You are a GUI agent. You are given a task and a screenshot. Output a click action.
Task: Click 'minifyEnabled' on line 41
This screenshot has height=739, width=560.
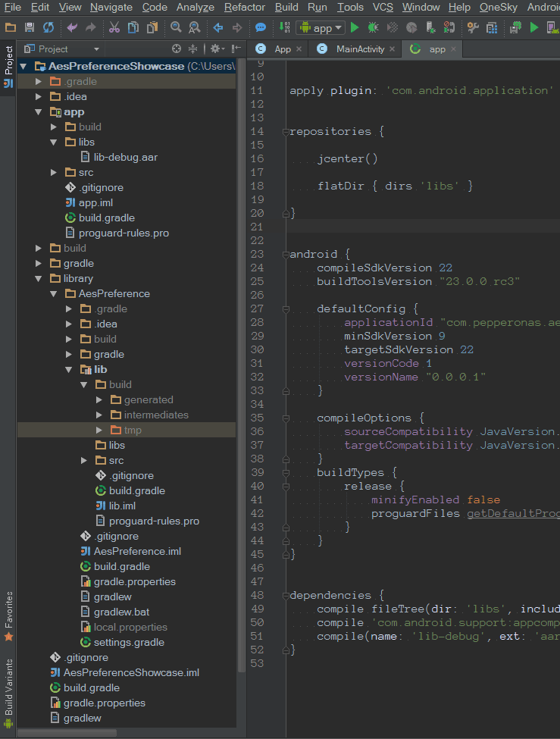(415, 500)
